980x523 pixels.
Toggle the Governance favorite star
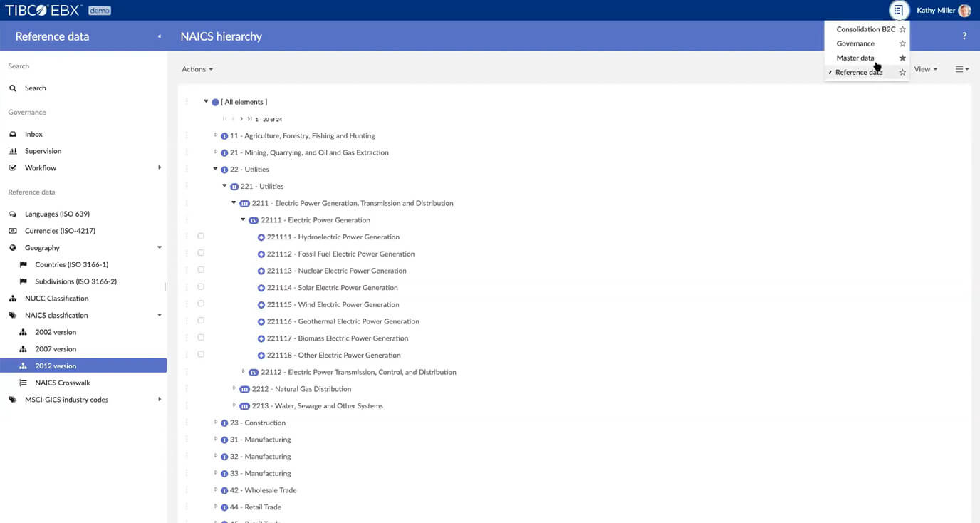902,43
